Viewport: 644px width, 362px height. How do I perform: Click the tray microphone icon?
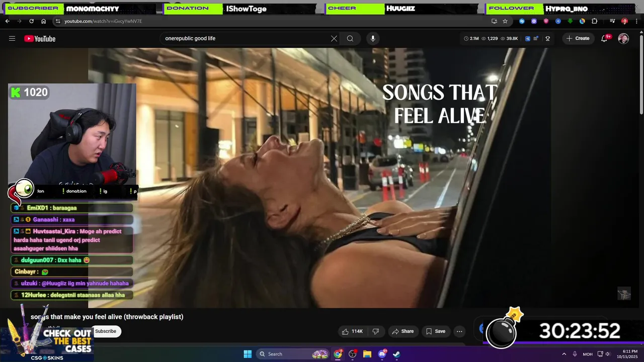point(575,354)
